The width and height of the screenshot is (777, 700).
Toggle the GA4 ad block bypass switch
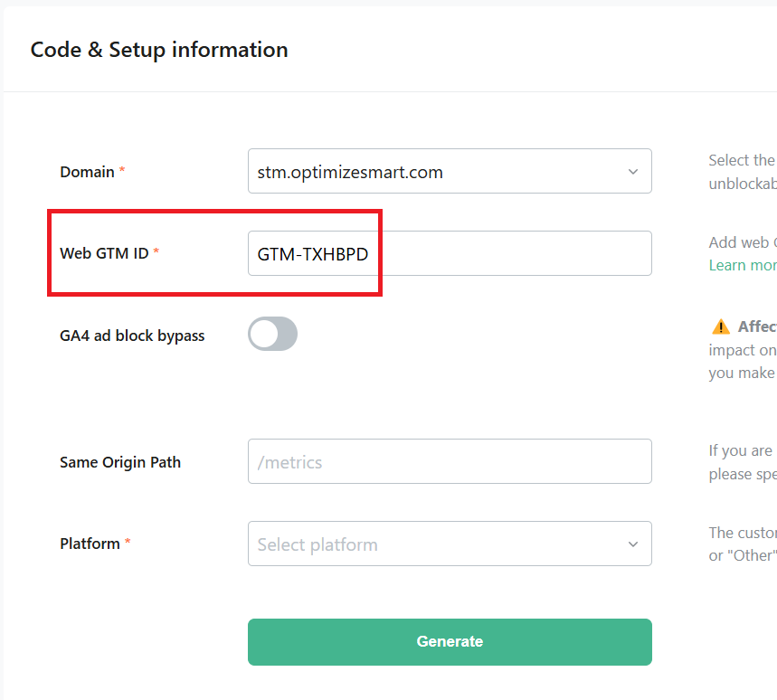[272, 334]
